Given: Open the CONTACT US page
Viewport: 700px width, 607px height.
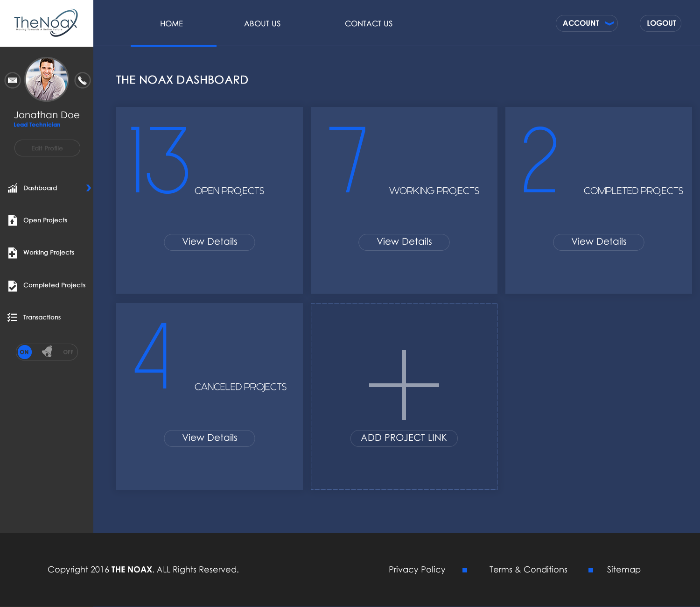Looking at the screenshot, I should (369, 23).
